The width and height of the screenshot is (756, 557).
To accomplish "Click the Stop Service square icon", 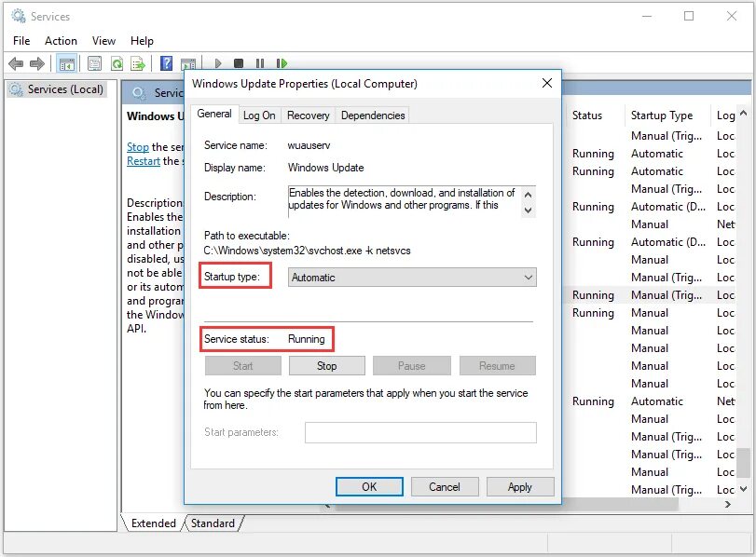I will click(x=239, y=63).
